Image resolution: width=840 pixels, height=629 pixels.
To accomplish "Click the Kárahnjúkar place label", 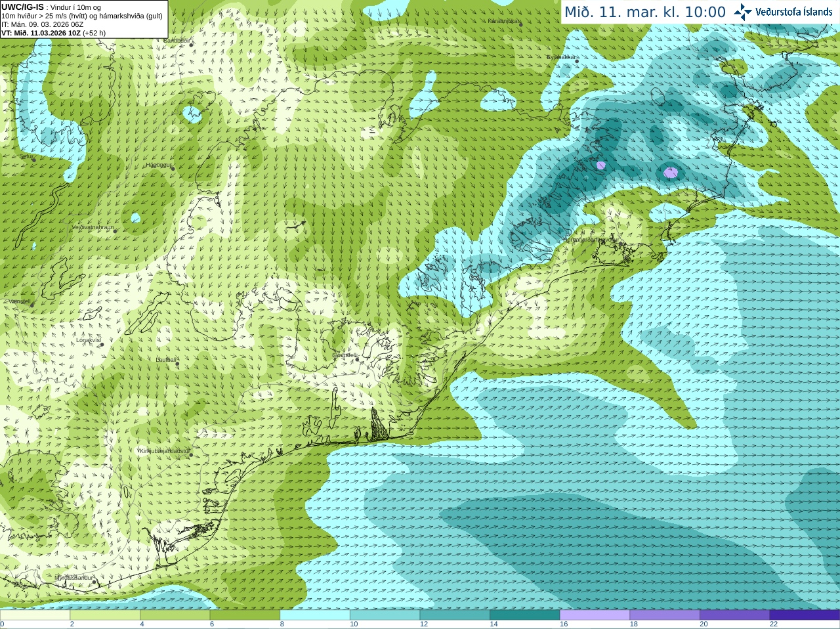I will click(x=504, y=21).
